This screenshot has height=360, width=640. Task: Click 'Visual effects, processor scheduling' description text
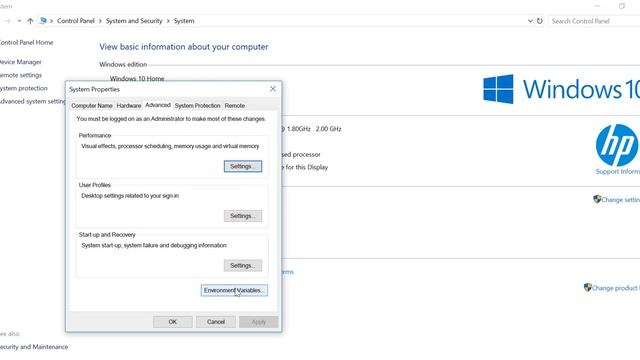[x=170, y=146]
